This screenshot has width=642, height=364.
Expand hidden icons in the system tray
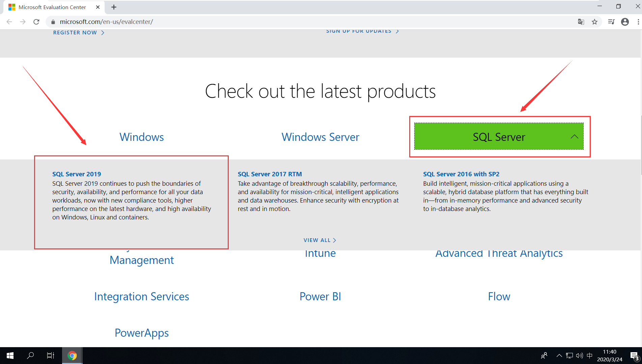click(559, 355)
